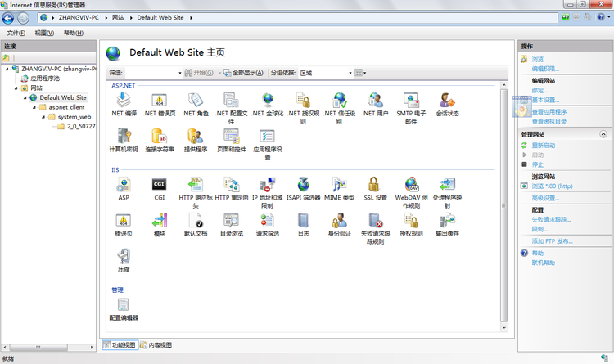The height and width of the screenshot is (364, 614).
Task: Select the CGI feature icon
Action: tap(160, 184)
